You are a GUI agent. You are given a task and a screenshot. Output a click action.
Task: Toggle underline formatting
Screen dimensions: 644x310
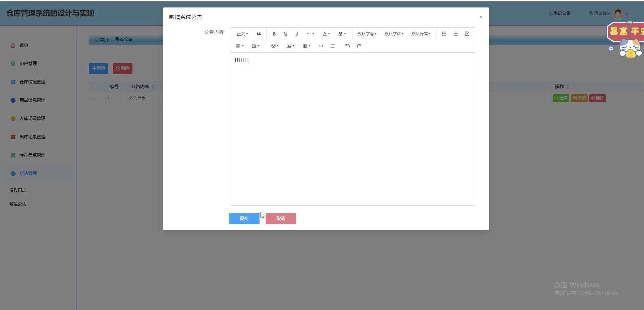pos(286,34)
